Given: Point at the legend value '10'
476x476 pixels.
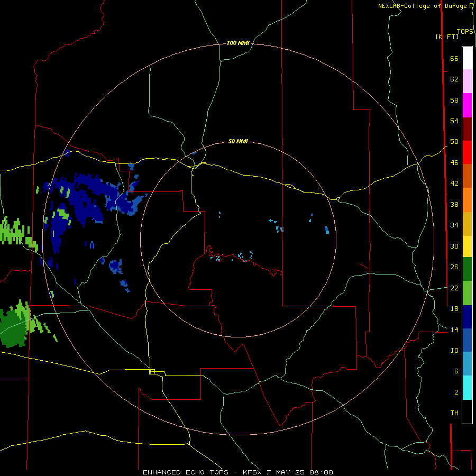Looking at the screenshot, I should [454, 351].
